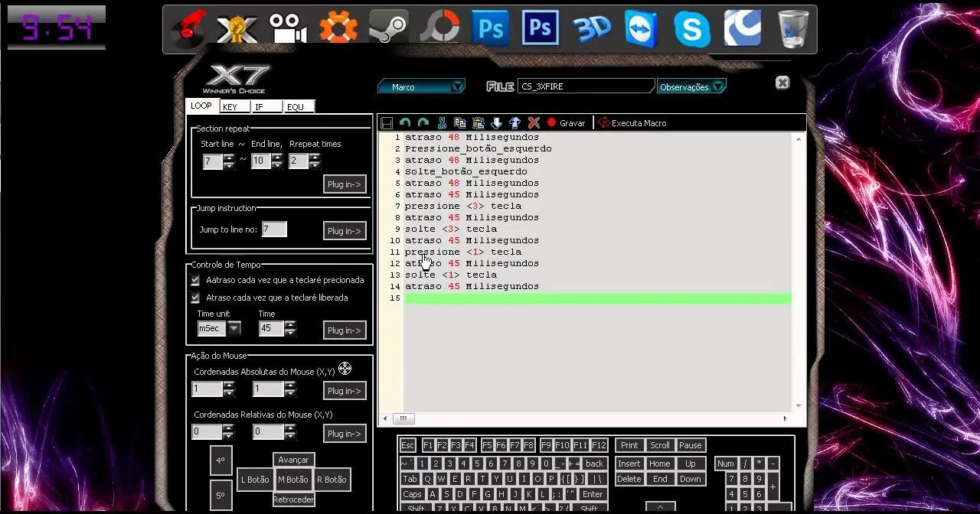The height and width of the screenshot is (514, 980).
Task: Open the 3D application dock icon
Action: pos(591,29)
